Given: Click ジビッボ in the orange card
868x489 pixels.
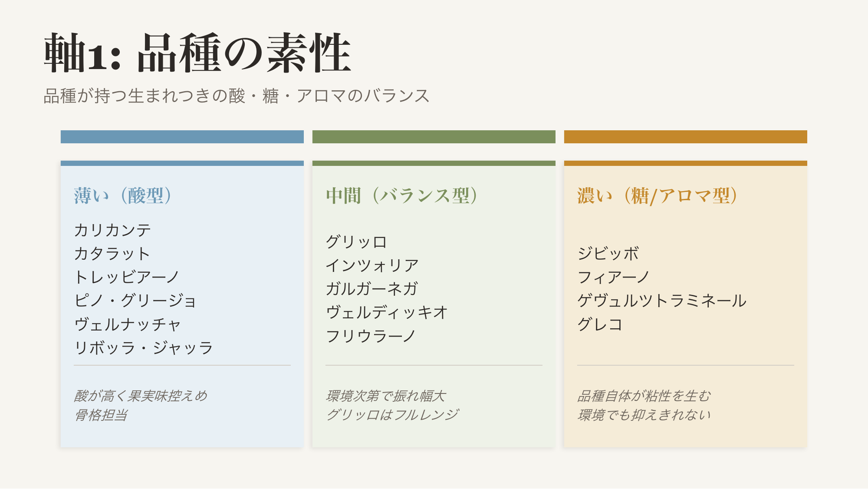Looking at the screenshot, I should (x=608, y=254).
